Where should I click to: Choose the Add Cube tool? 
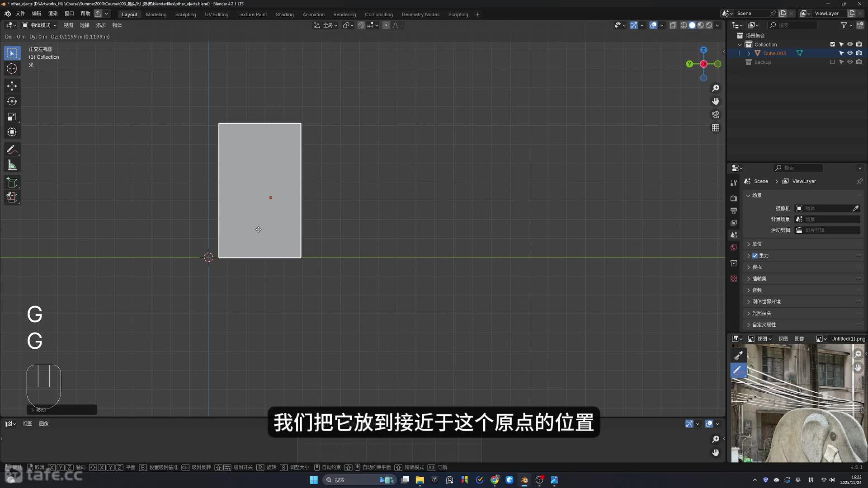[x=12, y=183]
